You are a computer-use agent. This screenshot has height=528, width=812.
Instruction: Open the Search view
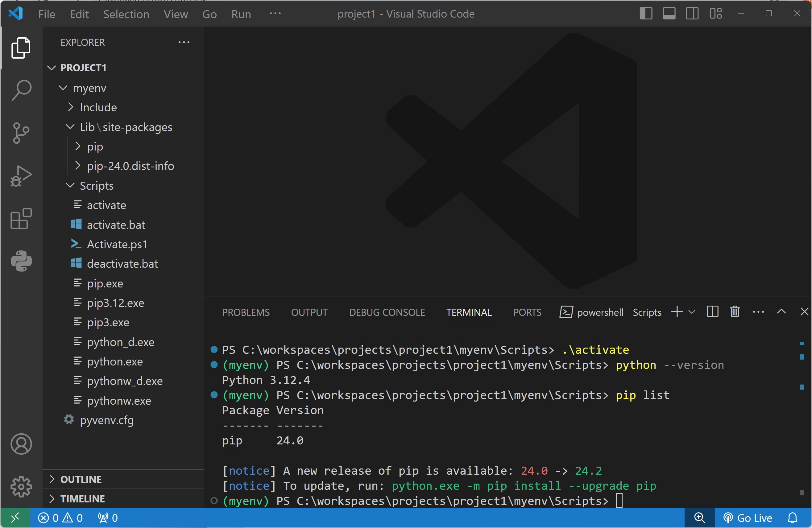pyautogui.click(x=21, y=90)
